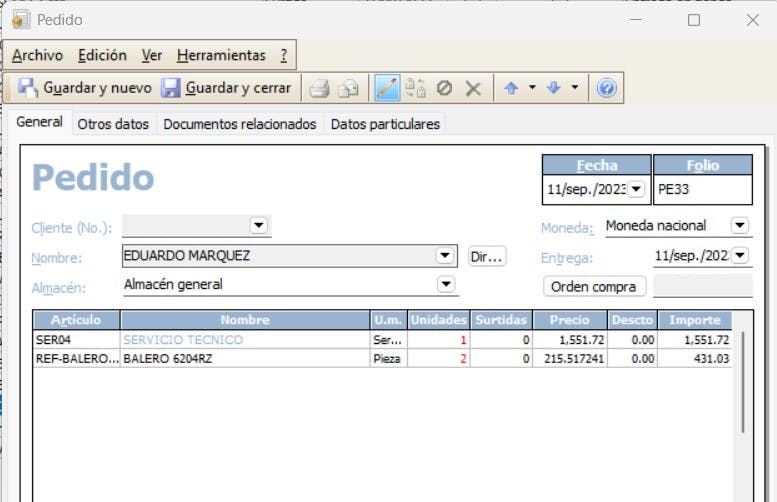Click the Guardar y cerrar button label
The height and width of the screenshot is (502, 777).
238,88
